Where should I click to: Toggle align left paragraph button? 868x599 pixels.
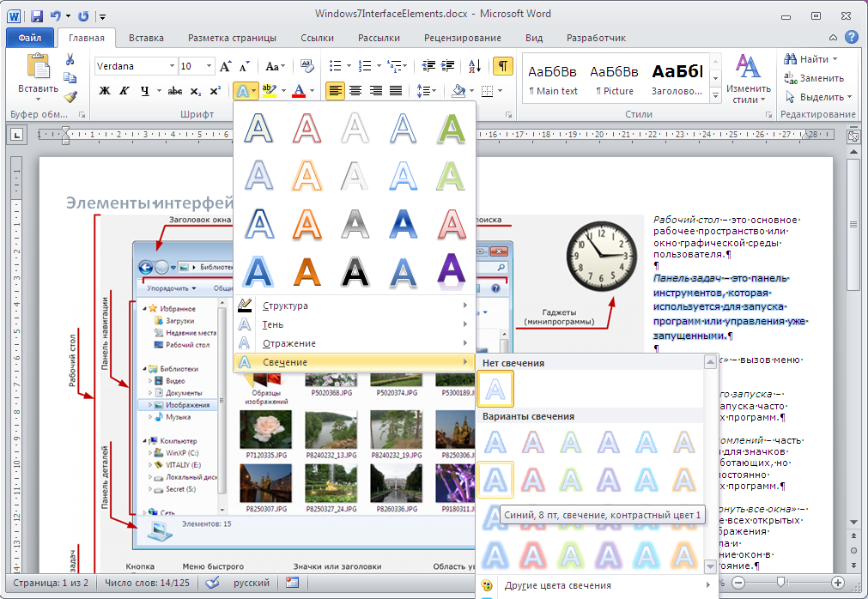335,91
